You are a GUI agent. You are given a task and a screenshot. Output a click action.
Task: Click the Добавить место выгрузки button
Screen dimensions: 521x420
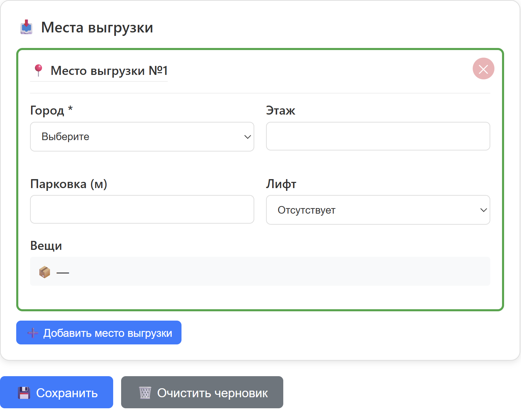99,333
